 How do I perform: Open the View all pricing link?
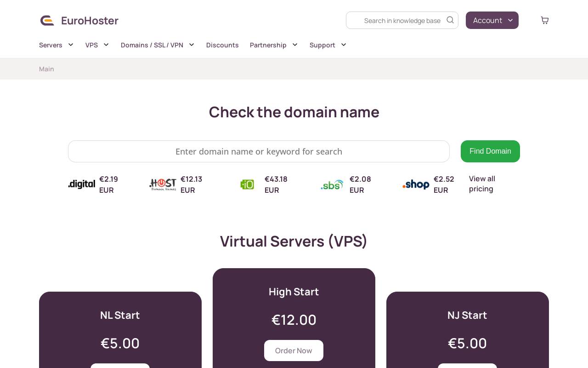pyautogui.click(x=482, y=184)
